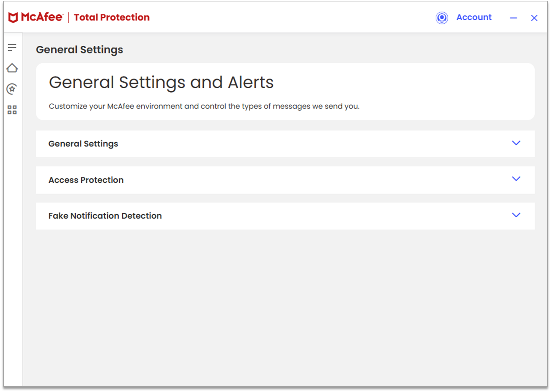Click the Account avatar icon
This screenshot has height=392, width=551.
pos(442,18)
